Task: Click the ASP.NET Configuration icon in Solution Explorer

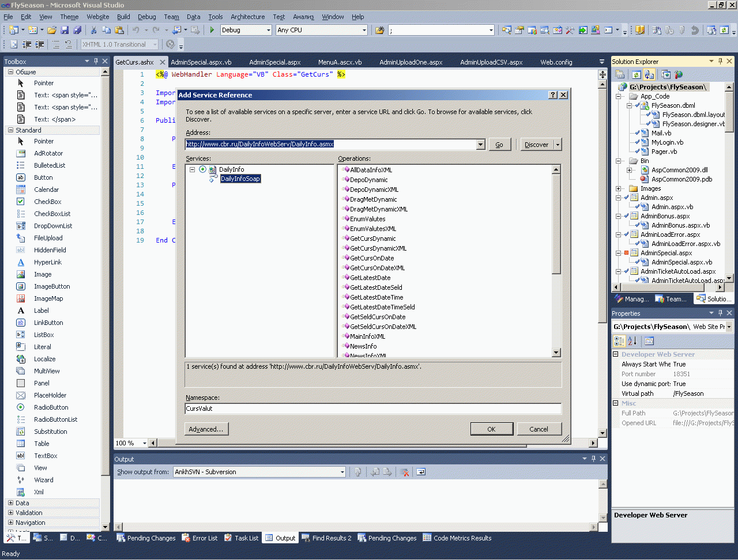Action: click(679, 74)
